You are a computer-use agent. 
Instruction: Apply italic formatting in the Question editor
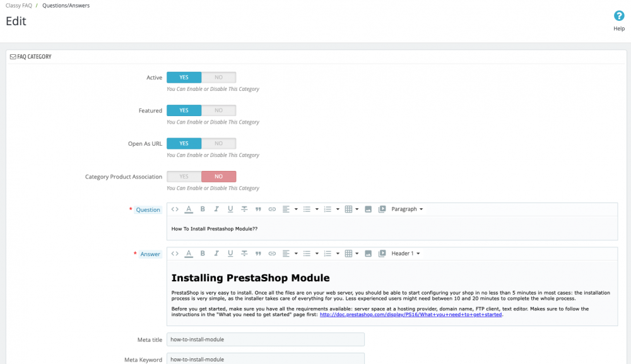coord(216,209)
